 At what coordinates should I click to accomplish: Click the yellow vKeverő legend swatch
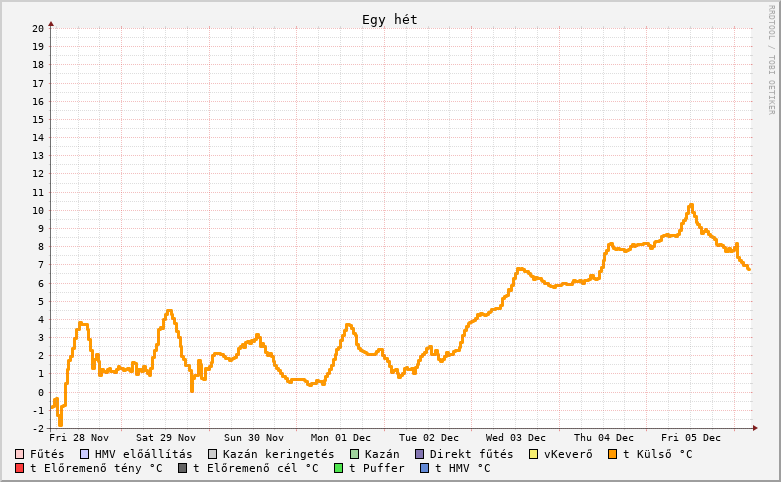(533, 454)
